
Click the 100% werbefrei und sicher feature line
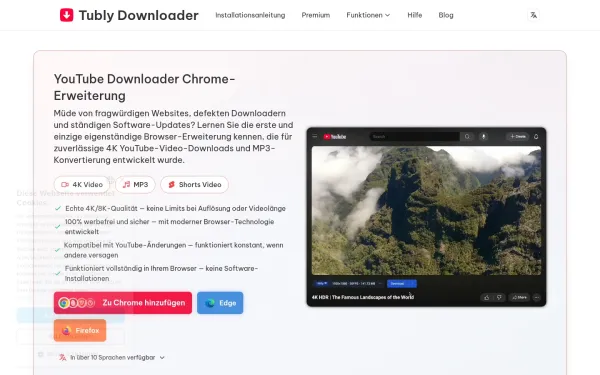coord(169,227)
